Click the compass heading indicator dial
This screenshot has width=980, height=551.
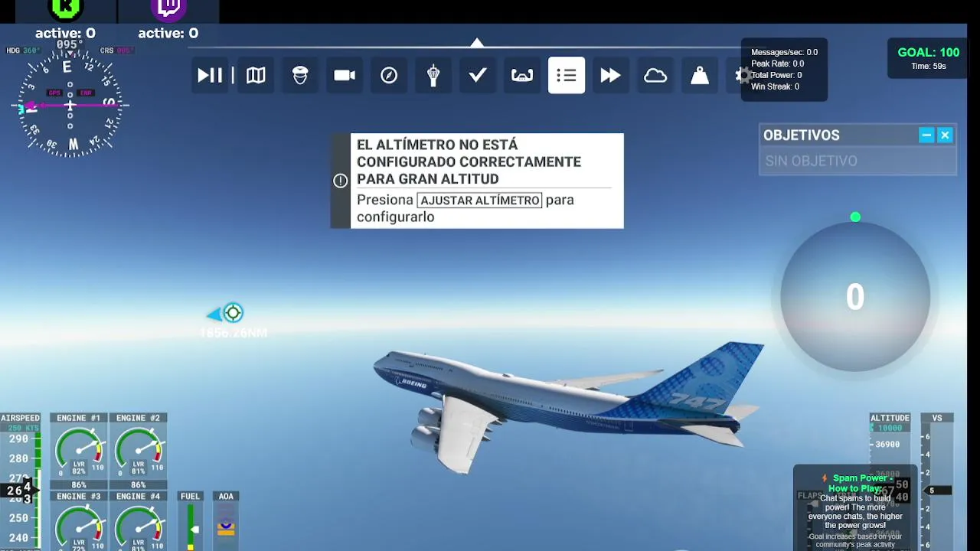(x=70, y=105)
